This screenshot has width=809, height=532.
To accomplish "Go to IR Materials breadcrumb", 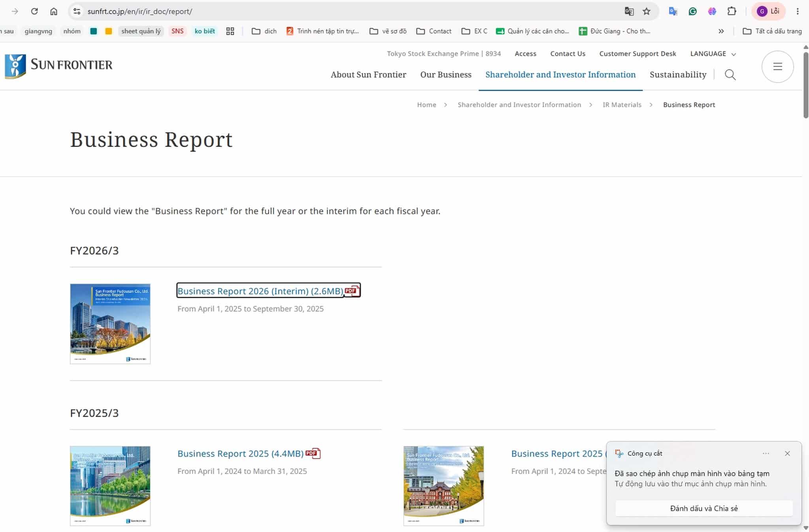I will pos(622,105).
